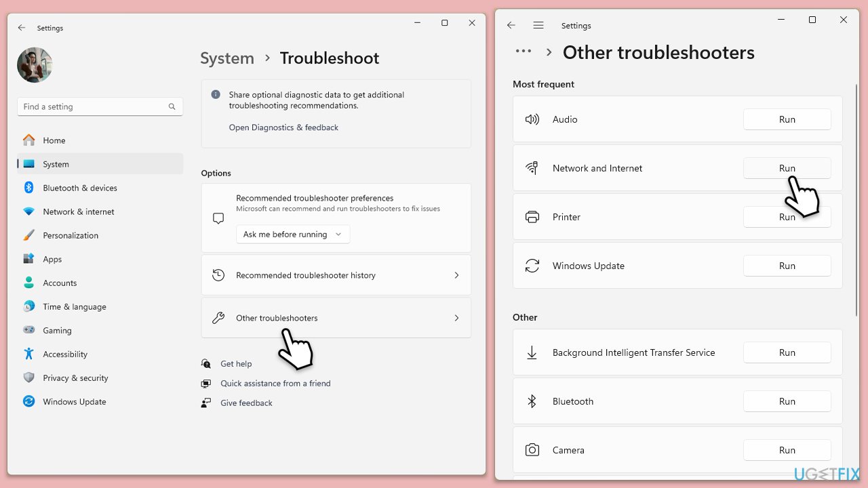Open the hamburger navigation menu
The image size is (868, 488).
pyautogui.click(x=538, y=25)
